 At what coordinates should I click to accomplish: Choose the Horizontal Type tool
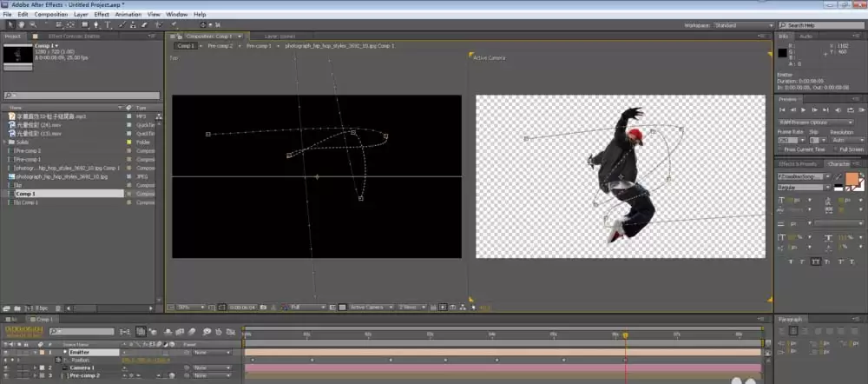(x=108, y=25)
